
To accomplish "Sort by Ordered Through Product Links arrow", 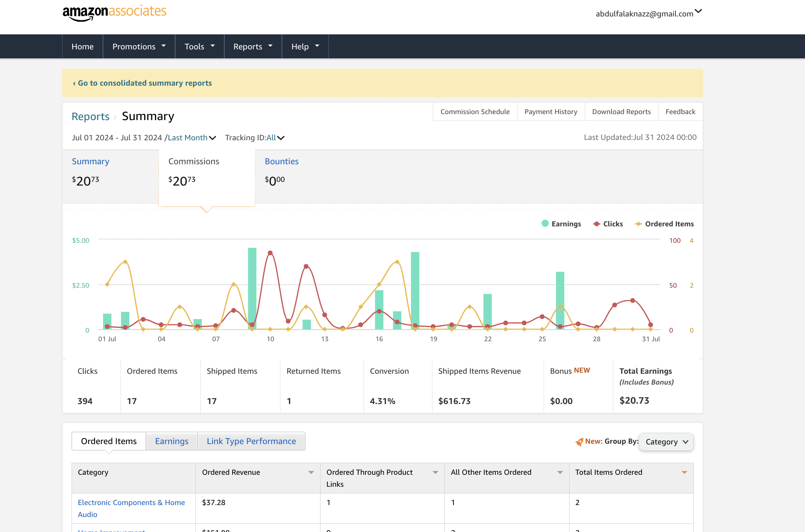I will [435, 473].
